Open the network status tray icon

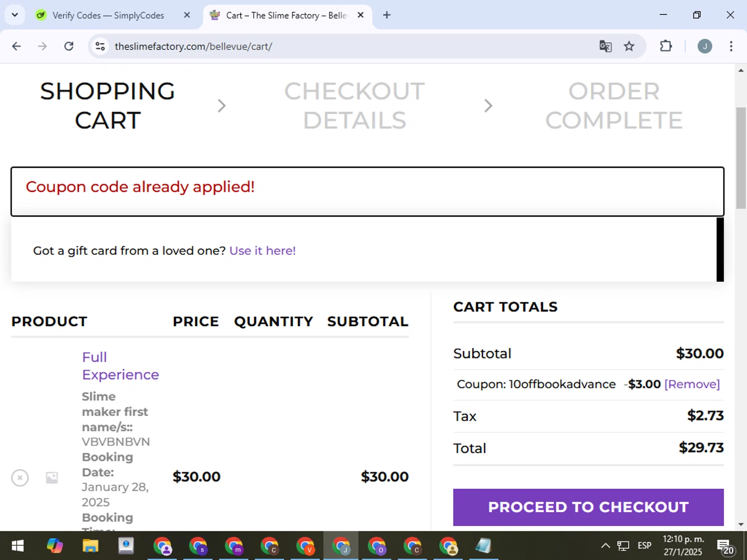click(623, 546)
